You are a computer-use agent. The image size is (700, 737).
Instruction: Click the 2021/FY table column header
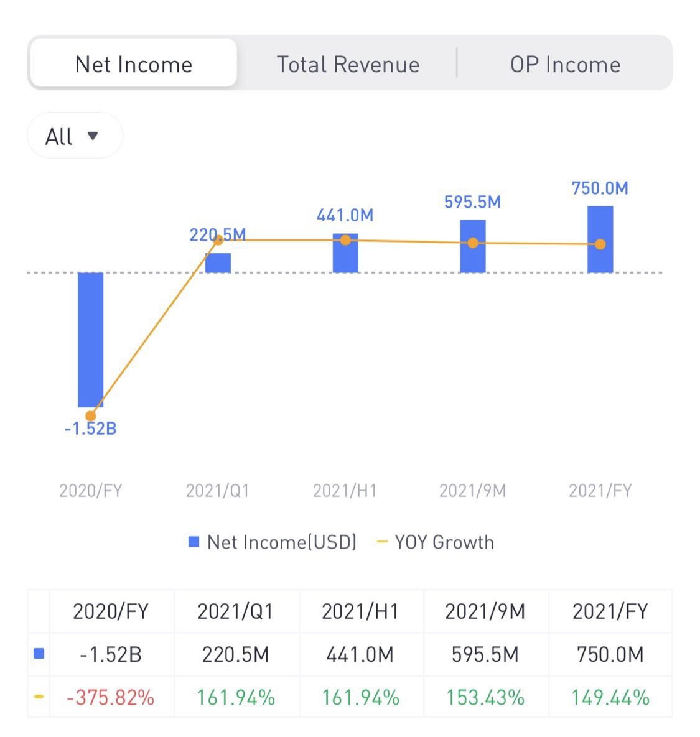pos(610,611)
